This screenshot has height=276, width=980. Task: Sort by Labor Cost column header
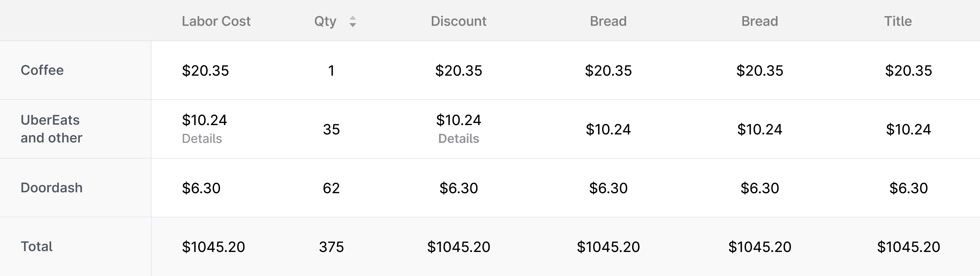[216, 21]
